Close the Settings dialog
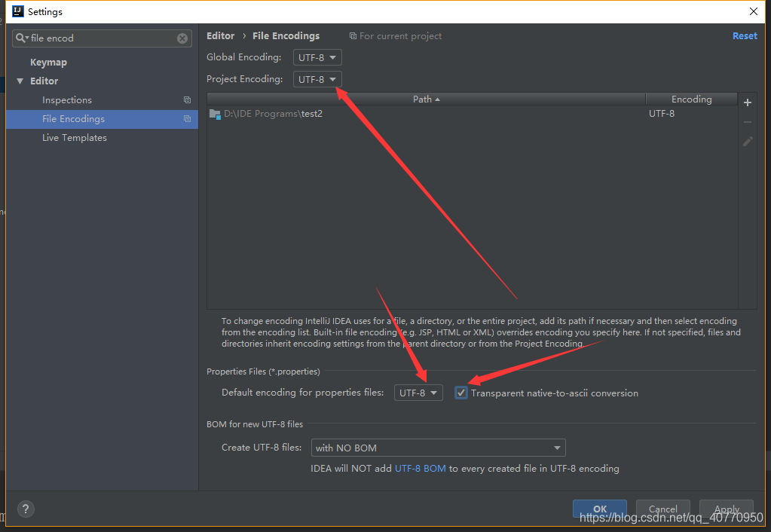Viewport: 771px width, 532px height. (x=754, y=11)
